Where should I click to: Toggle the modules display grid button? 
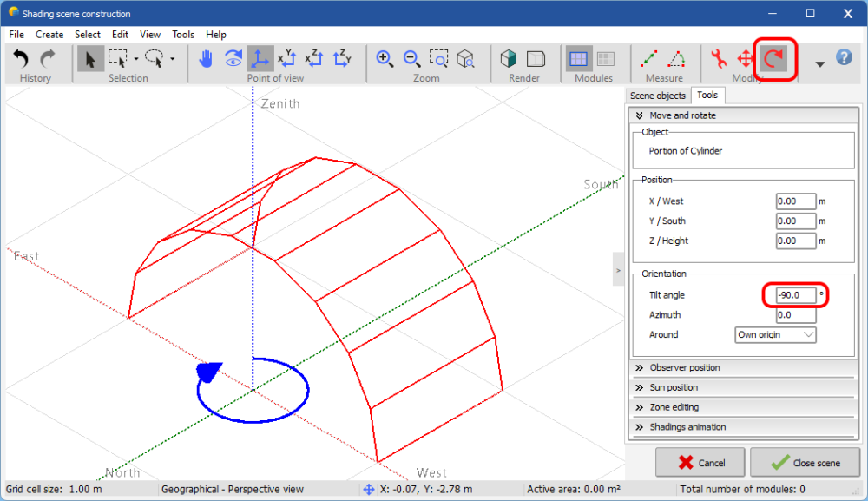(578, 59)
